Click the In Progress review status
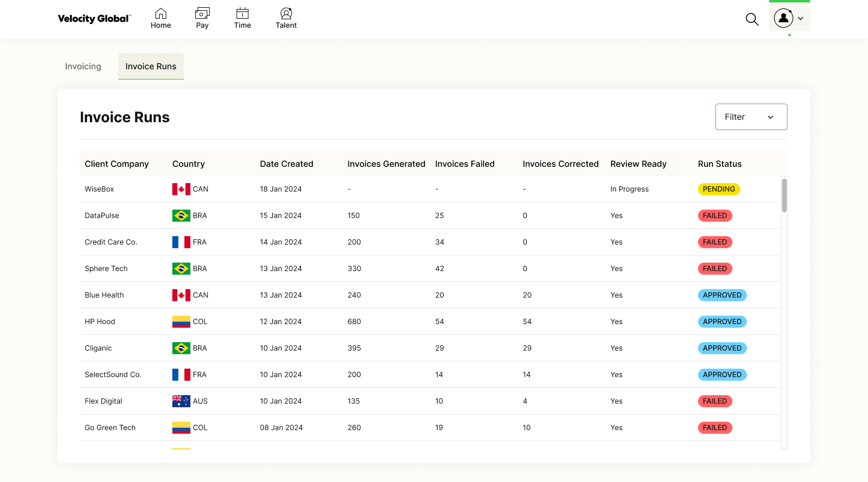Screen dimensions: 868x482 (x=629, y=189)
